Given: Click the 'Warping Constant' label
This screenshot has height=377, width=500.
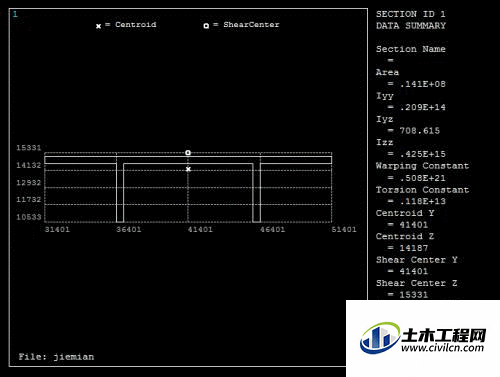Looking at the screenshot, I should coord(422,166).
